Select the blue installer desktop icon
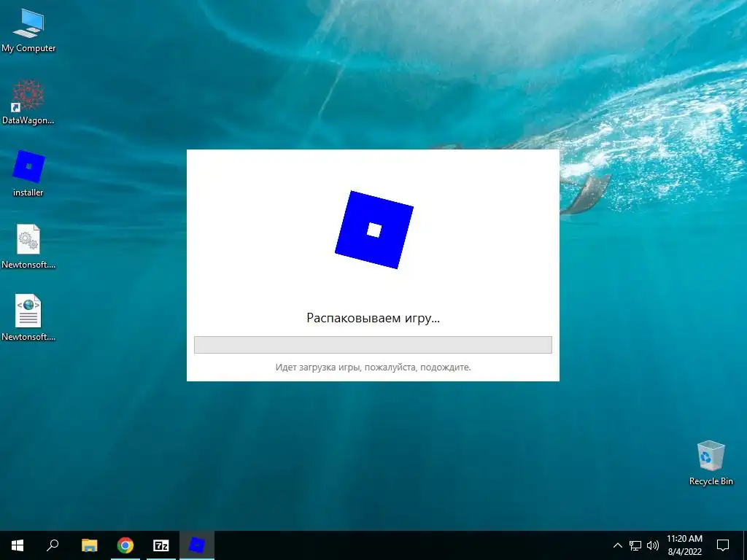This screenshot has height=560, width=747. coord(28,174)
